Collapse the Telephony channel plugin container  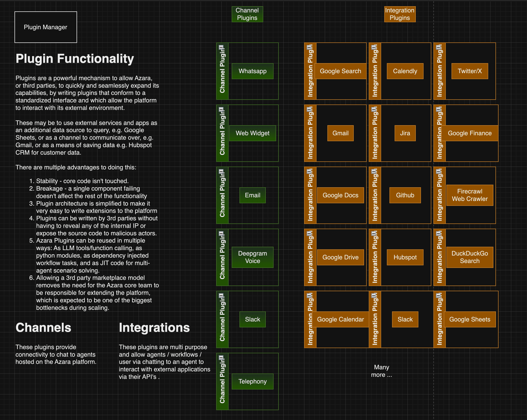tap(221, 358)
